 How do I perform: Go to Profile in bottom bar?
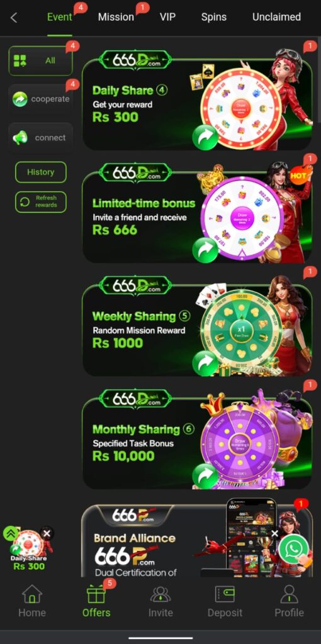click(289, 601)
